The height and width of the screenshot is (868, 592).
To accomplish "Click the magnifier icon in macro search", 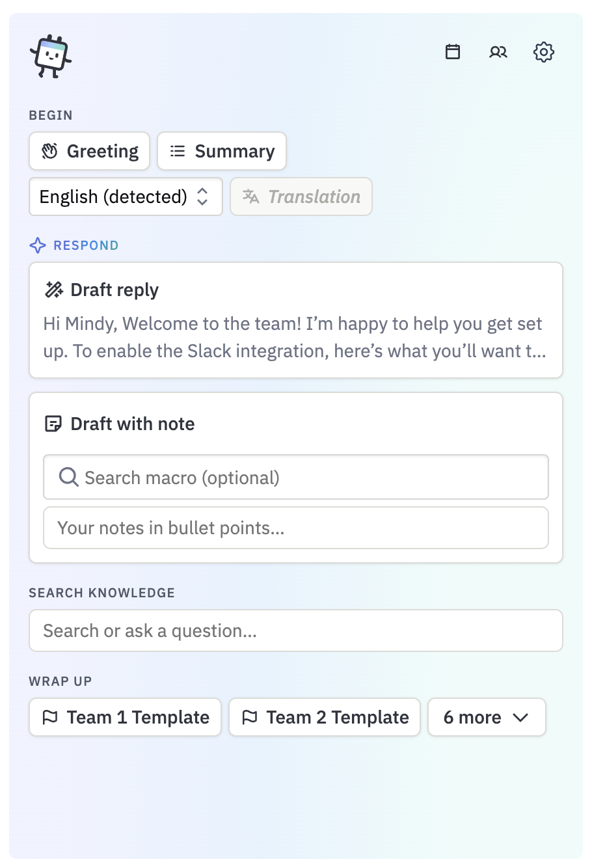I will tap(69, 477).
